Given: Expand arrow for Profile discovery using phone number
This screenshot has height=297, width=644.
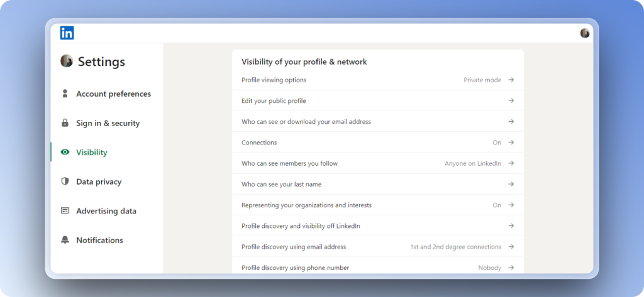Looking at the screenshot, I should [x=511, y=267].
